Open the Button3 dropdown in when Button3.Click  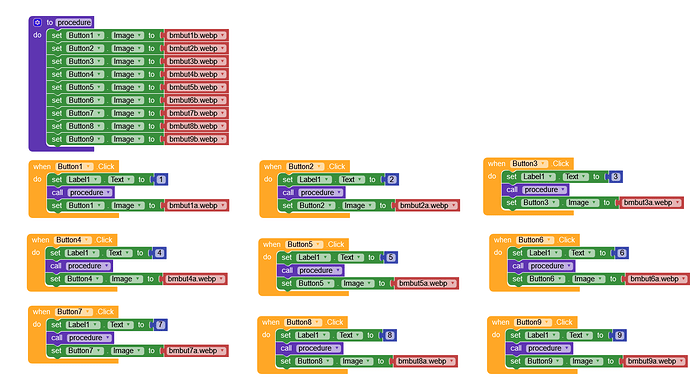[529, 164]
